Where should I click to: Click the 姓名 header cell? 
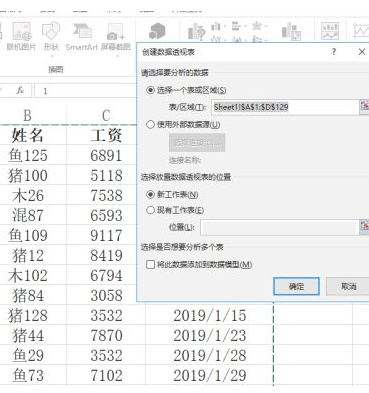[28, 135]
